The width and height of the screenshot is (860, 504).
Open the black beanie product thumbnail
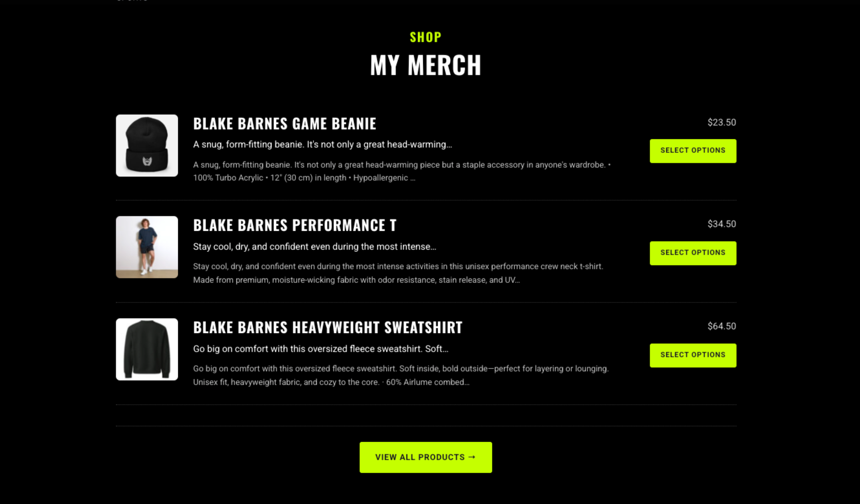(147, 146)
